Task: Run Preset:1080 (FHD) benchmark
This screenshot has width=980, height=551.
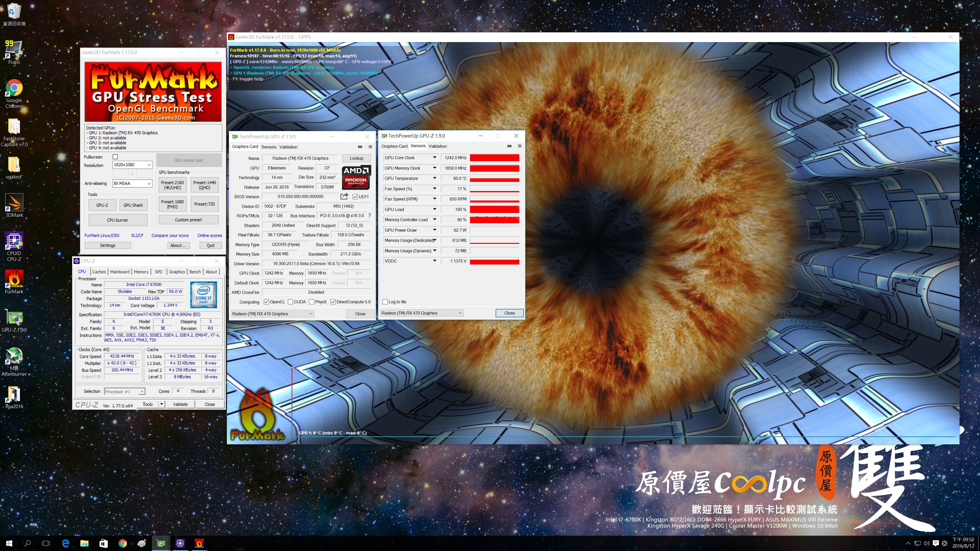Action: coord(172,204)
